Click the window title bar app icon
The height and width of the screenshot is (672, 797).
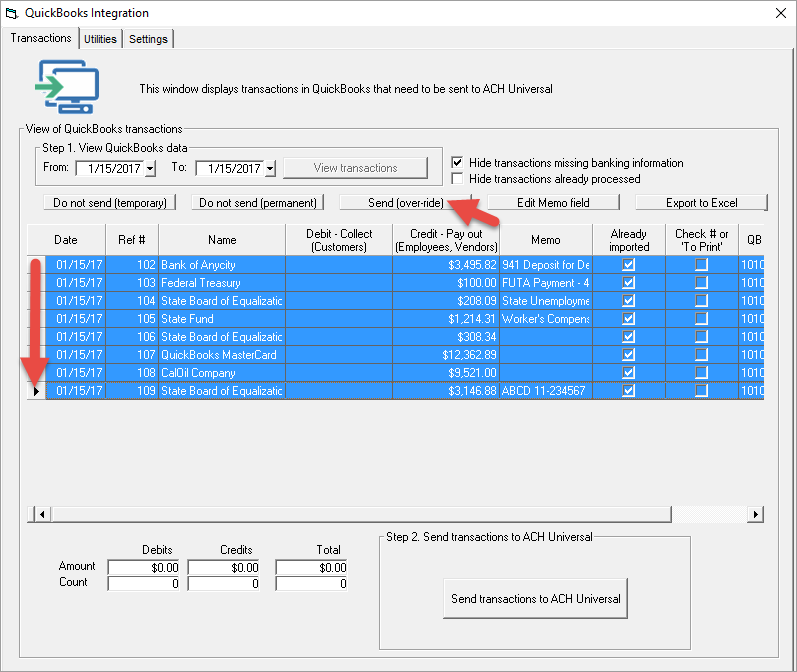(12, 13)
